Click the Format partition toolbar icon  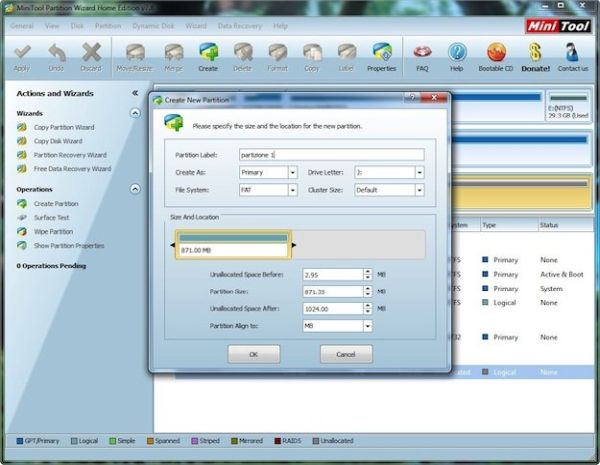coord(277,53)
